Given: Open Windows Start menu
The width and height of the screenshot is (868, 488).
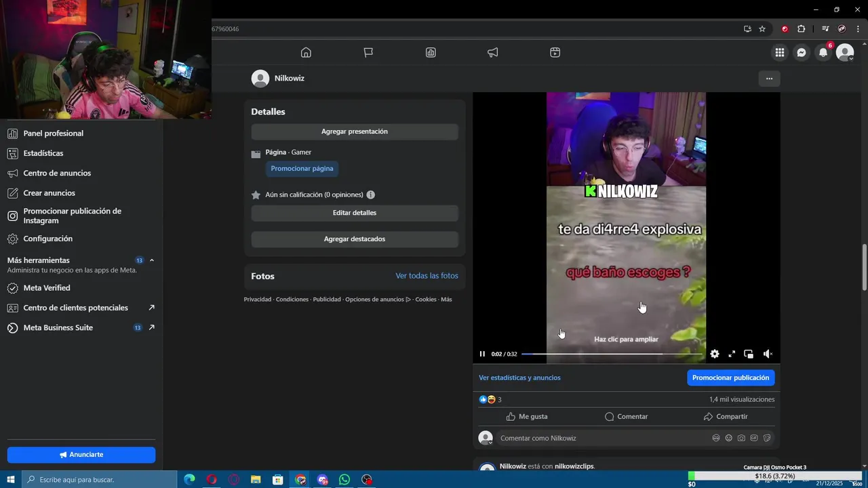Looking at the screenshot, I should 11,480.
